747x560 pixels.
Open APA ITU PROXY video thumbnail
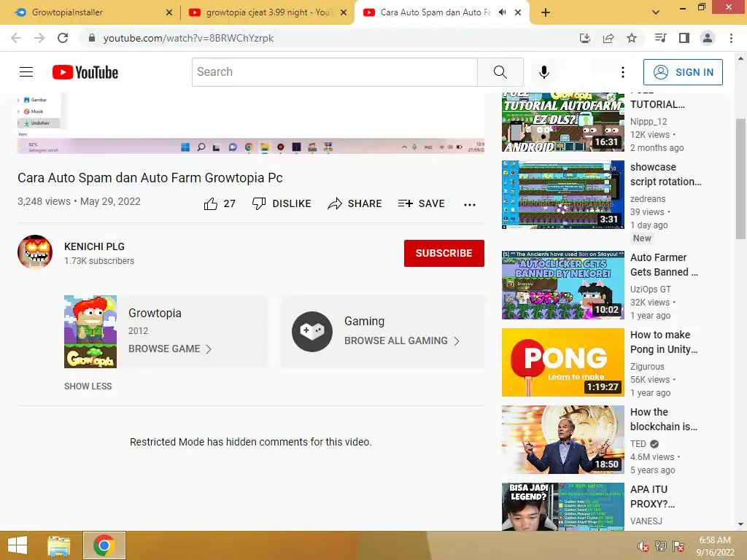tap(562, 507)
